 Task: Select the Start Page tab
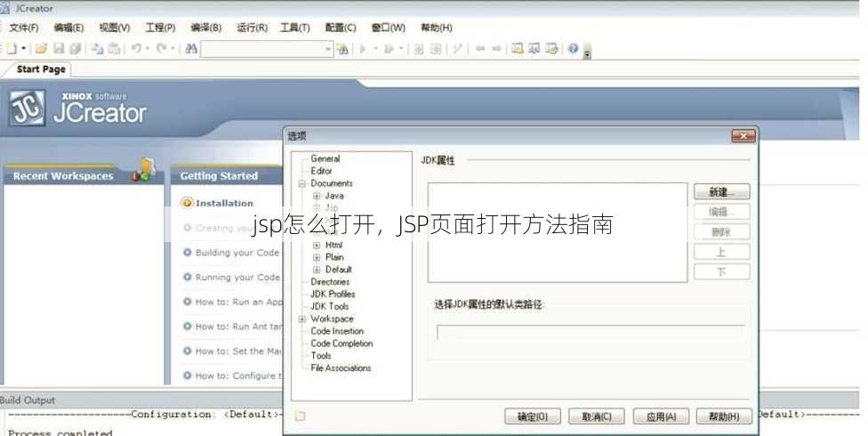tap(41, 69)
